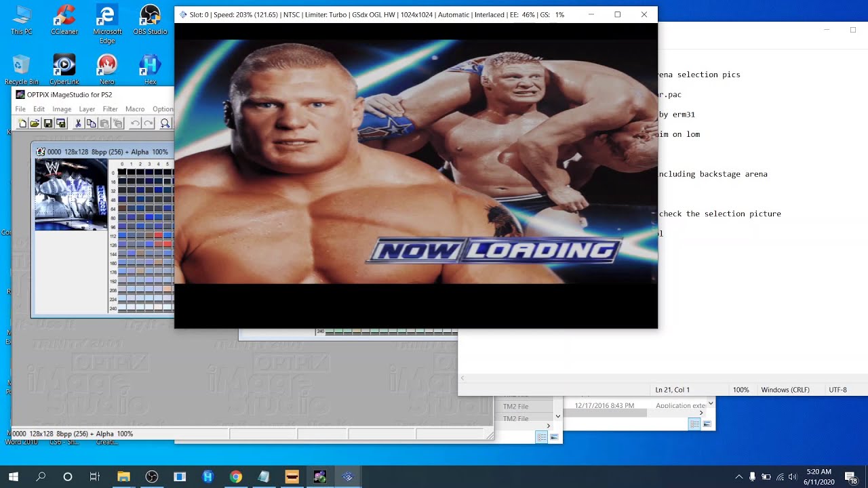Open CCleaner desktop icon
The width and height of the screenshot is (868, 488).
[64, 20]
